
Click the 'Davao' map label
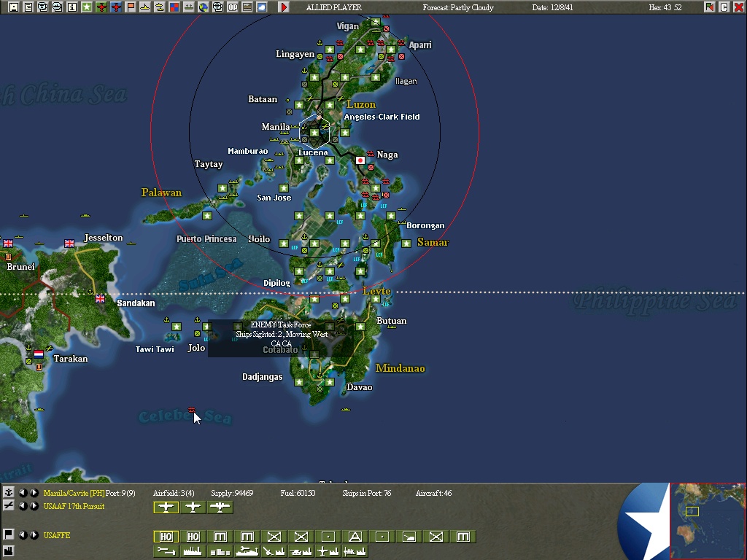click(x=359, y=387)
